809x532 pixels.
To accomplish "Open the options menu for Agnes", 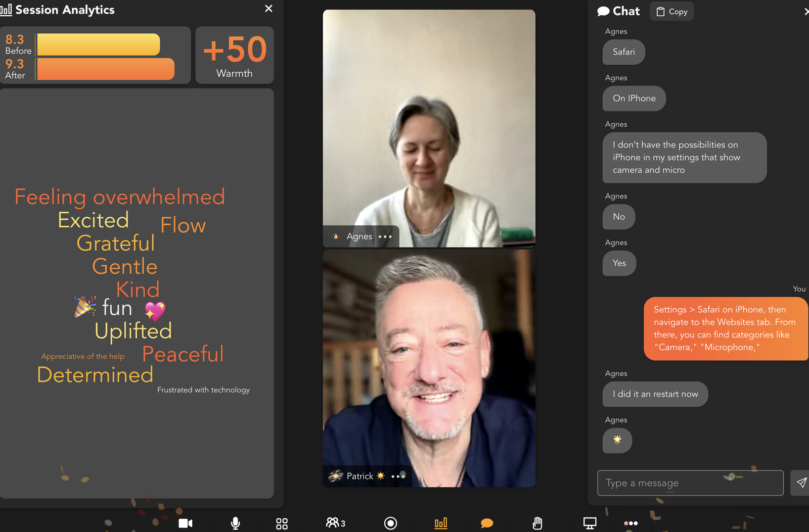I will pos(385,236).
